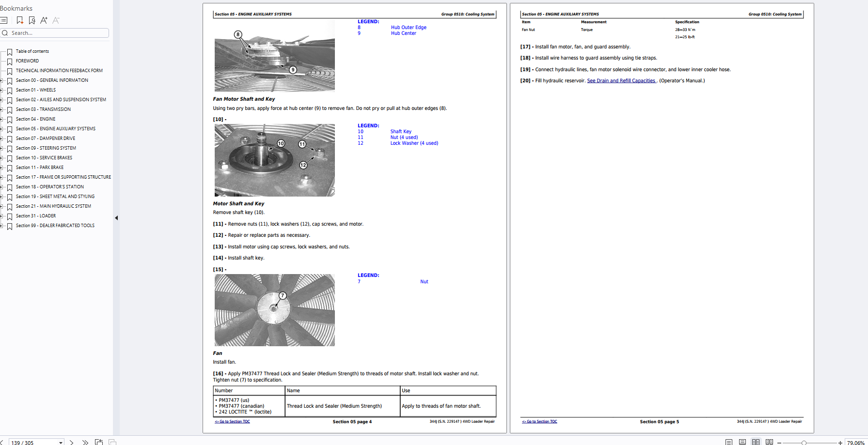Enable continuous scrolling page view
The image size is (868, 445).
pos(742,442)
